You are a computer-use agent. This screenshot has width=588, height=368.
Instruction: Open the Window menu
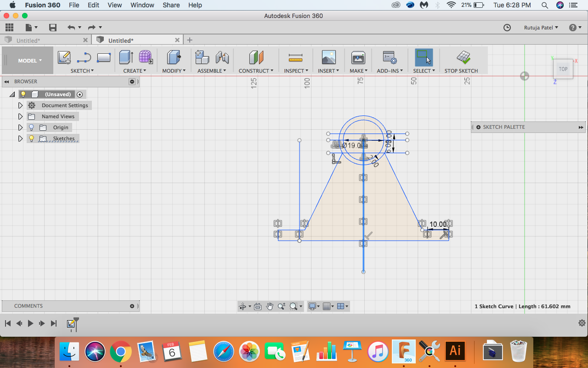coord(142,5)
